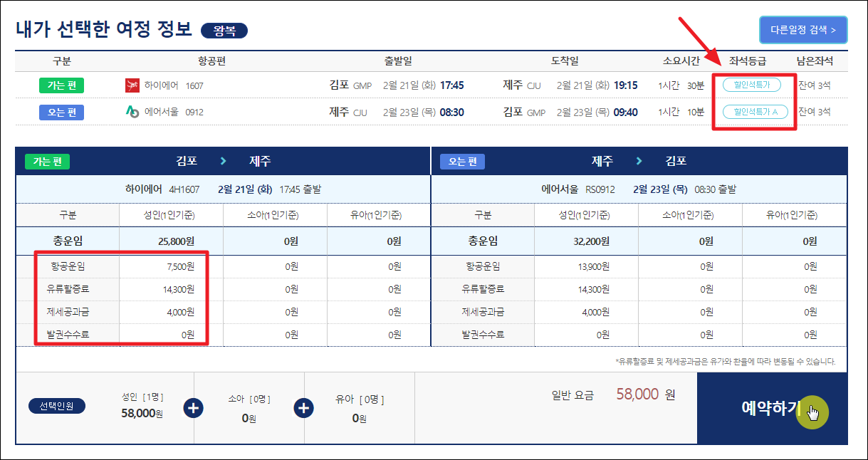Click plus icon to add a 유아 infant passenger

coord(304,408)
